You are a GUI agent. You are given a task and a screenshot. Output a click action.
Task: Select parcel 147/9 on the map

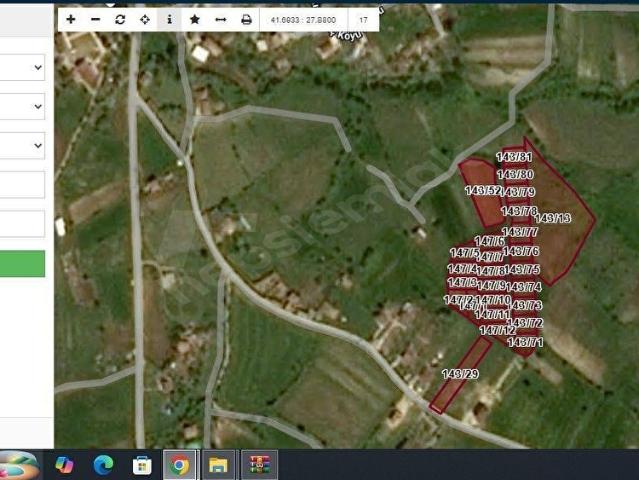pos(491,285)
